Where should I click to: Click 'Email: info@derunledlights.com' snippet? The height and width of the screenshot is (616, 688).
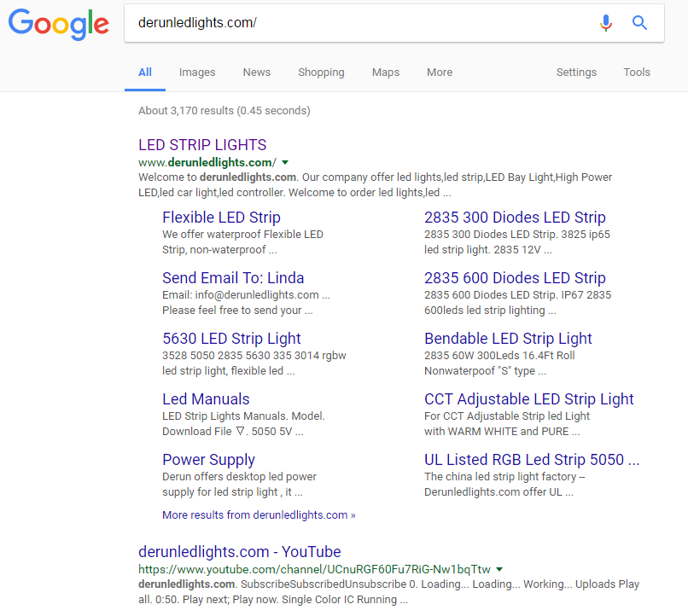tap(246, 295)
